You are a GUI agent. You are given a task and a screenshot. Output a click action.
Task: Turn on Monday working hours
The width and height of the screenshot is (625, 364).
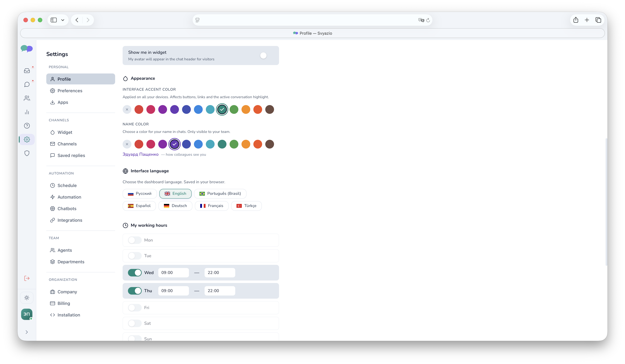[x=135, y=240]
